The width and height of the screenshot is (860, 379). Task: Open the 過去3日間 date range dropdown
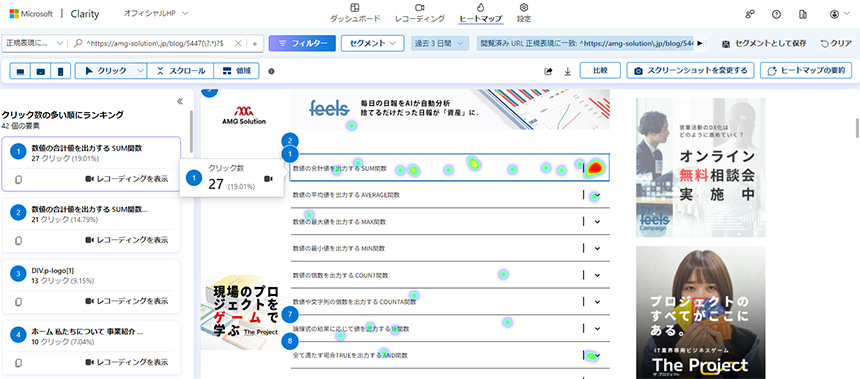(x=440, y=43)
